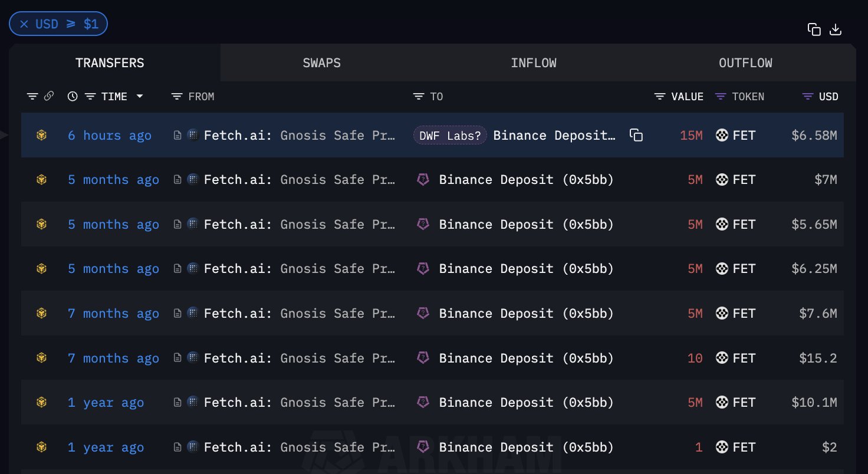The width and height of the screenshot is (868, 474).
Task: Click contract document icon in $10.1M row
Action: 177,403
